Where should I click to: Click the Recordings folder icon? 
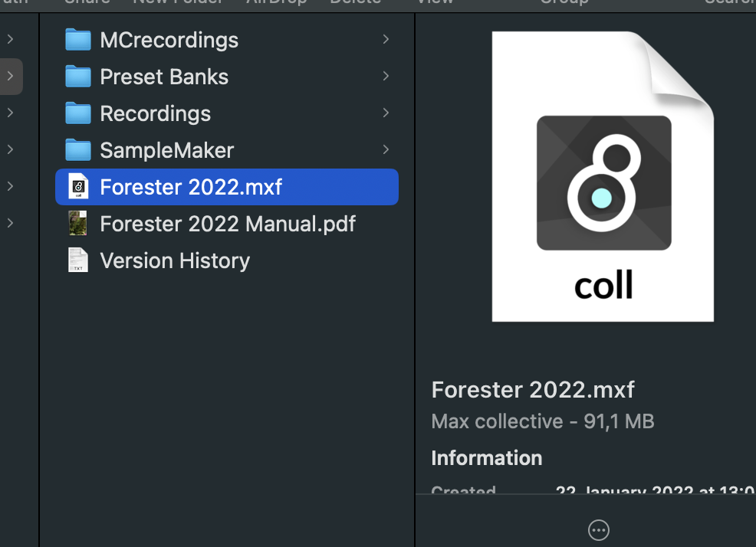coord(78,113)
